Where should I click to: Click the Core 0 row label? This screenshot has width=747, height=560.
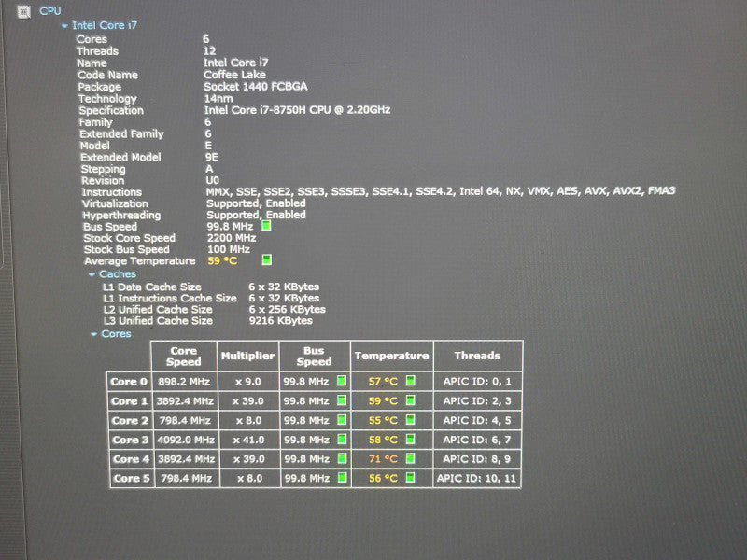pos(129,382)
